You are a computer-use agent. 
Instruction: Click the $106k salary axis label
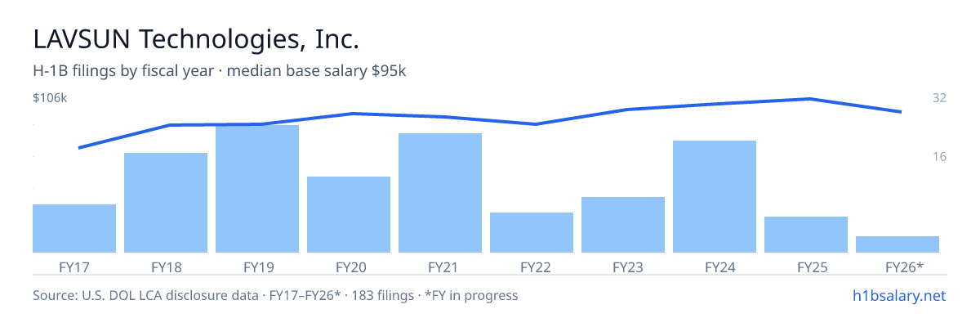[50, 98]
